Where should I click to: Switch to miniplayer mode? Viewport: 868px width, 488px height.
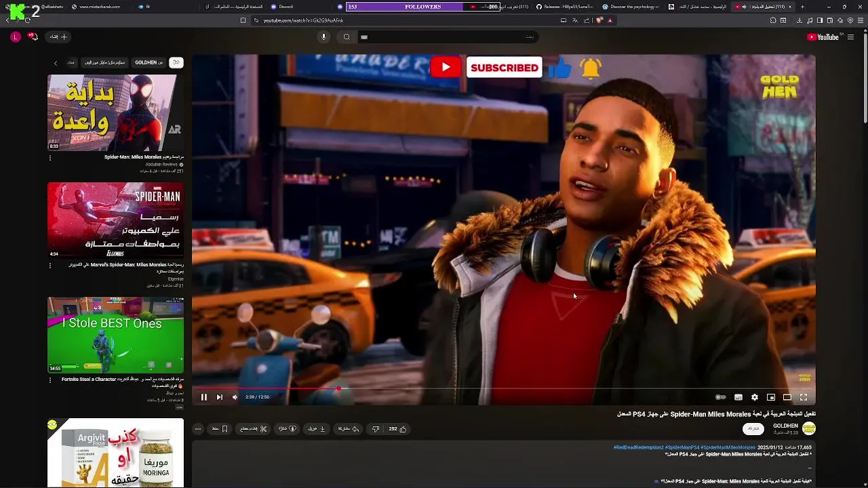[x=771, y=397]
